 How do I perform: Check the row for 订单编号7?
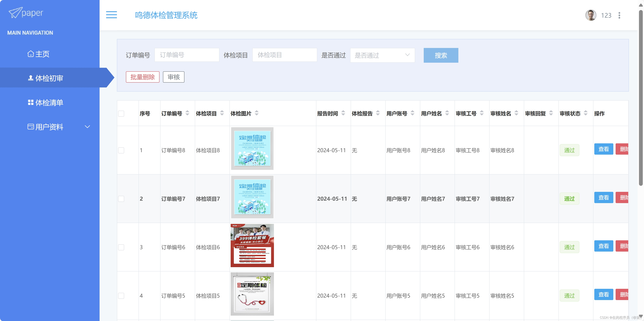click(x=121, y=199)
